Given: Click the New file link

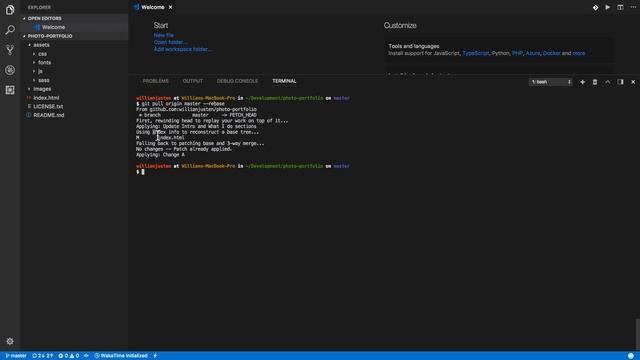Looking at the screenshot, I should 164,36.
